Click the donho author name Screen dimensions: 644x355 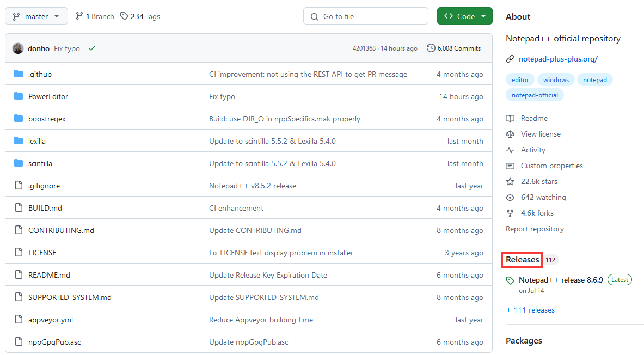tap(39, 48)
